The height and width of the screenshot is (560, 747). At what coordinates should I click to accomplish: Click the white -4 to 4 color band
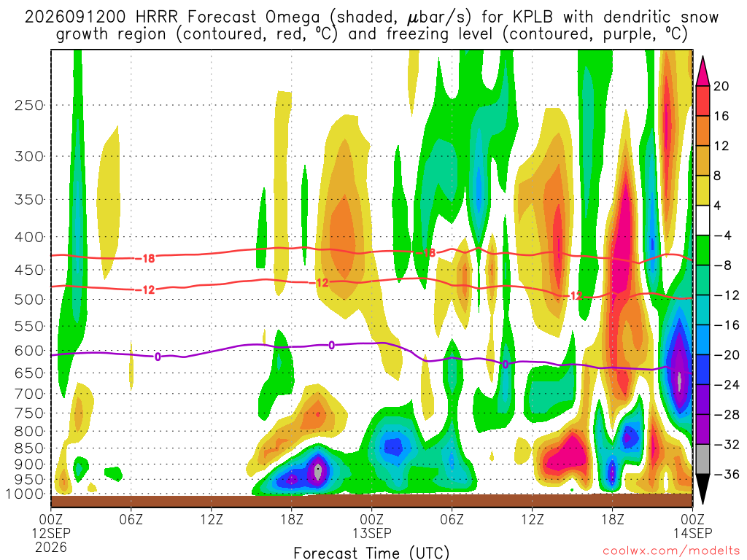(x=703, y=220)
